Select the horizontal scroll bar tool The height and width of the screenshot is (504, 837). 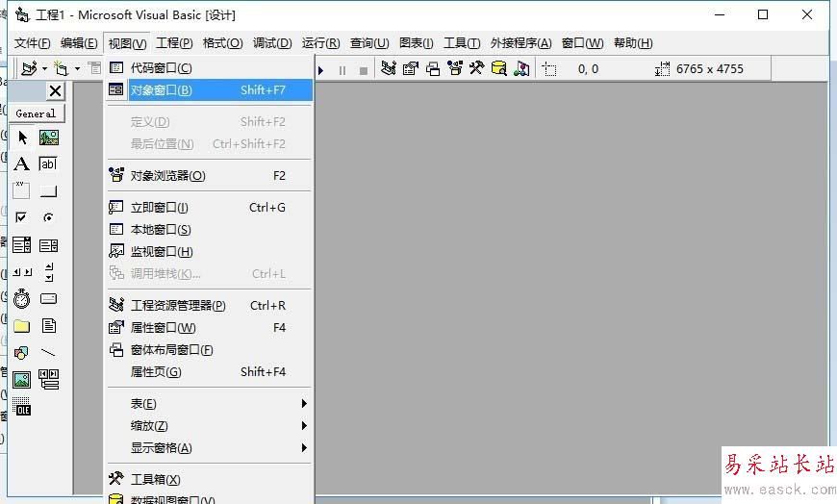point(22,272)
